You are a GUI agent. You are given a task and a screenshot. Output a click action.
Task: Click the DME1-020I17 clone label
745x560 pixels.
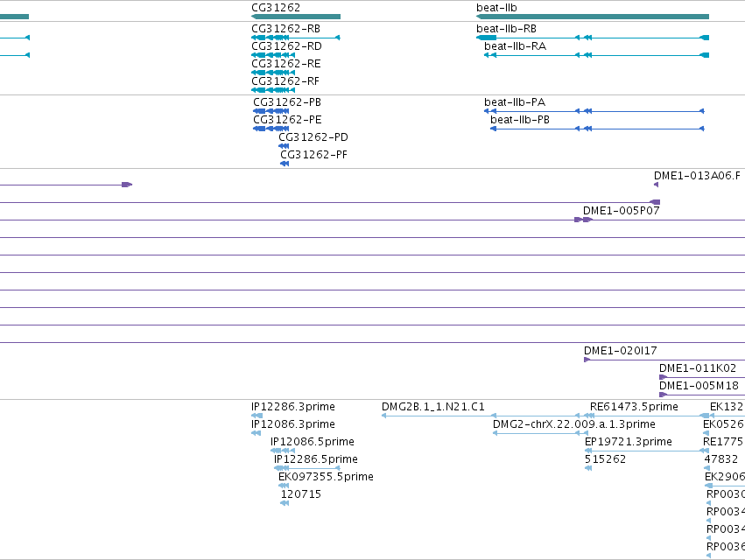coord(621,351)
